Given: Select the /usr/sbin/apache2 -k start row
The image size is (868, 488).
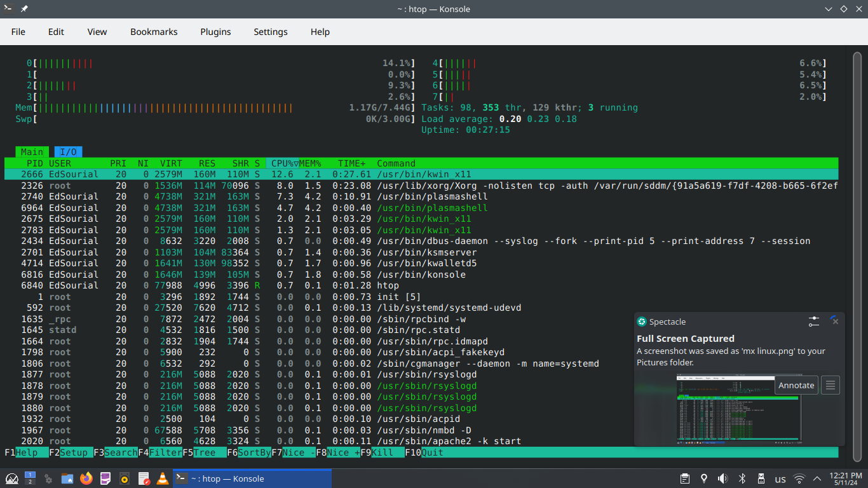Looking at the screenshot, I should tap(421, 441).
